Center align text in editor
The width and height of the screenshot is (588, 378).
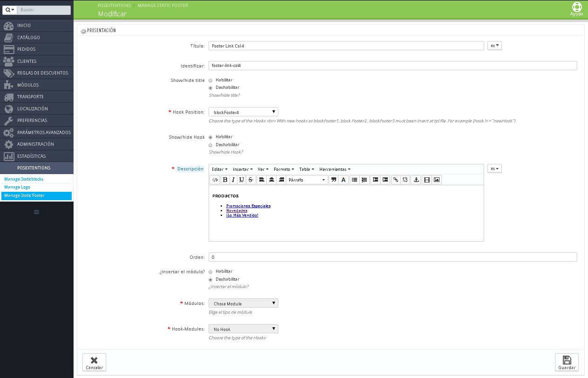[271, 180]
